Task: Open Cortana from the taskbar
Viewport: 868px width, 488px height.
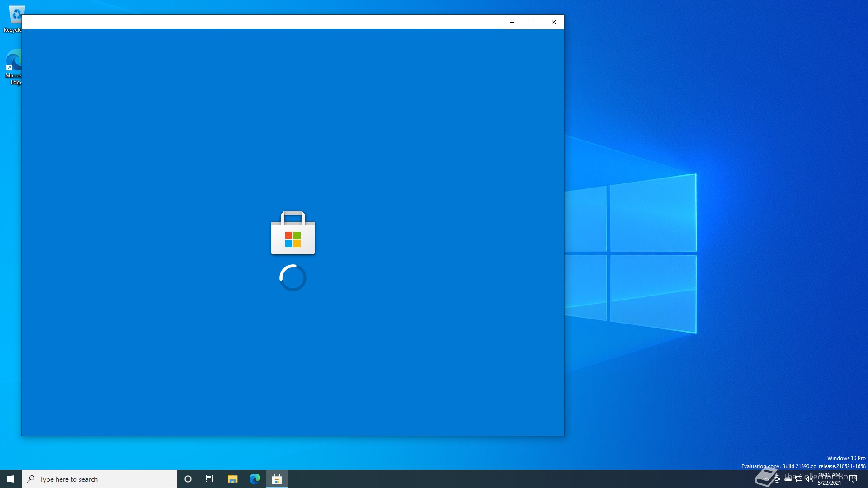Action: click(x=188, y=479)
